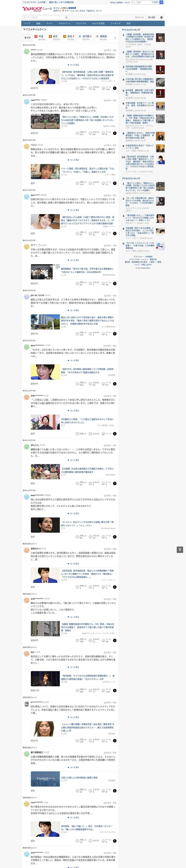Select 物価高 topic filter
Screen dimensions: 186x868
click(x=102, y=38)
